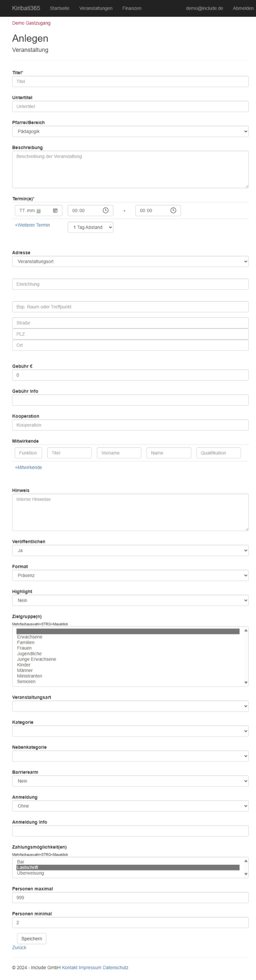
Task: Click the Abmelden link
Action: coord(243,8)
